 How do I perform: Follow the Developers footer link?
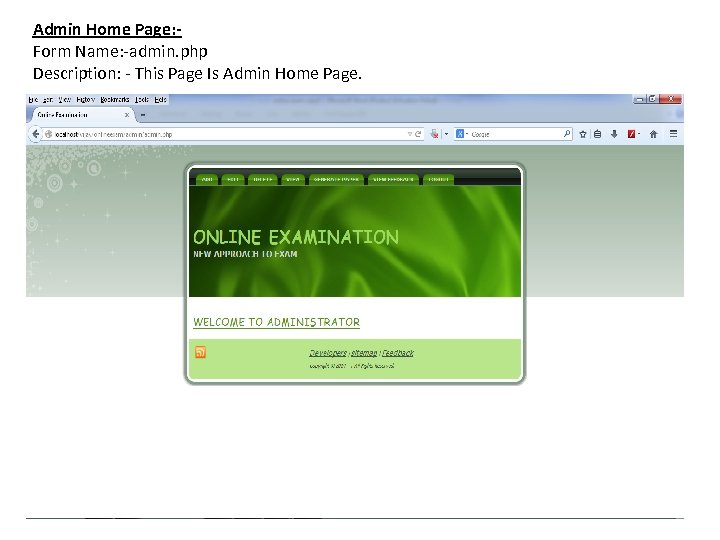328,353
